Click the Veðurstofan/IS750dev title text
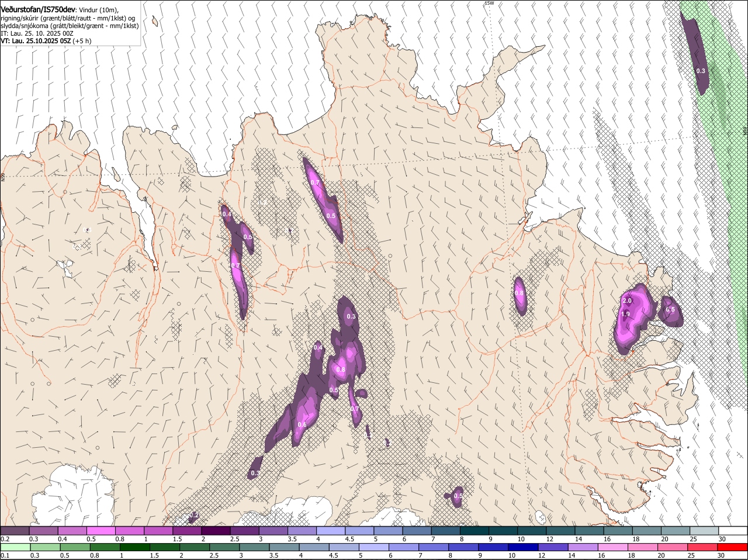The image size is (748, 560). pyautogui.click(x=37, y=10)
